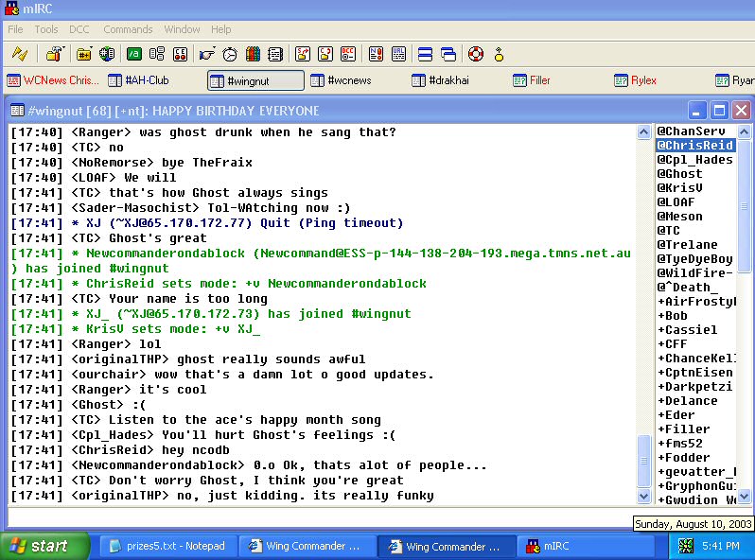
Task: Click the cascade windows toolbar icon
Action: click(x=448, y=54)
